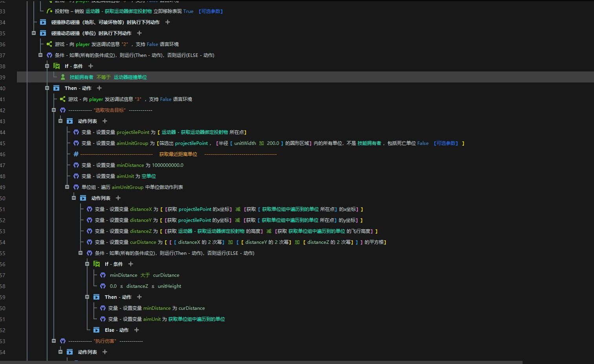Click the green If icon above 技能拥有者
This screenshot has height=364, width=594.
pyautogui.click(x=57, y=66)
